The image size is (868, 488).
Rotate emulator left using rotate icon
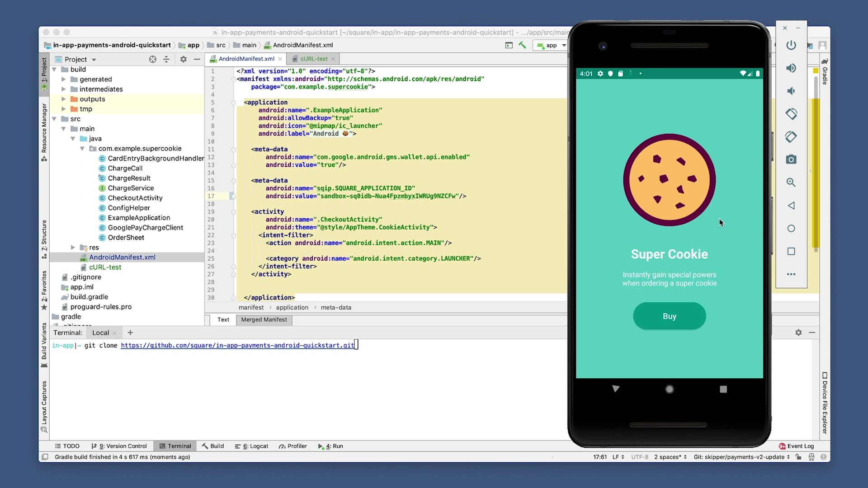pyautogui.click(x=791, y=113)
